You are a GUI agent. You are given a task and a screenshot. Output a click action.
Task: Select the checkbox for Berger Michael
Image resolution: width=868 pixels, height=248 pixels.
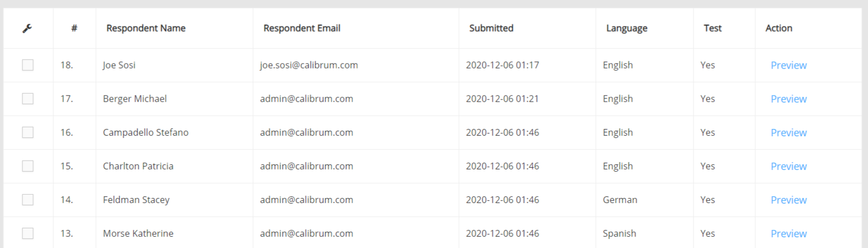point(27,99)
